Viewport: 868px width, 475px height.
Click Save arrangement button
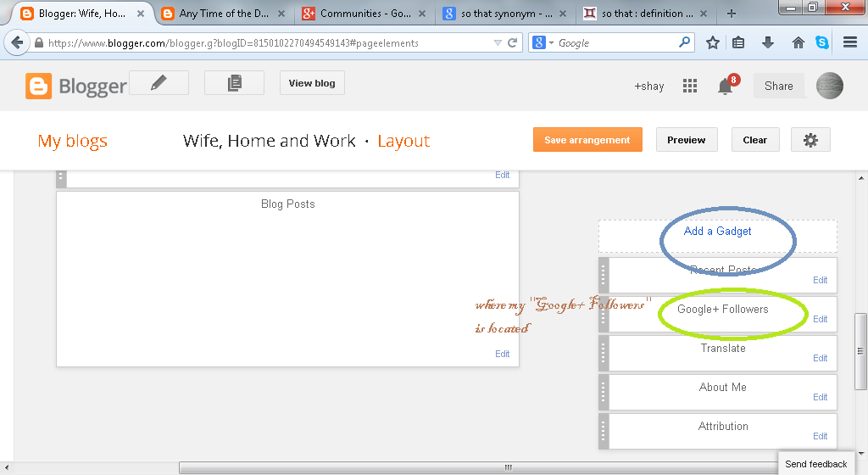[587, 140]
